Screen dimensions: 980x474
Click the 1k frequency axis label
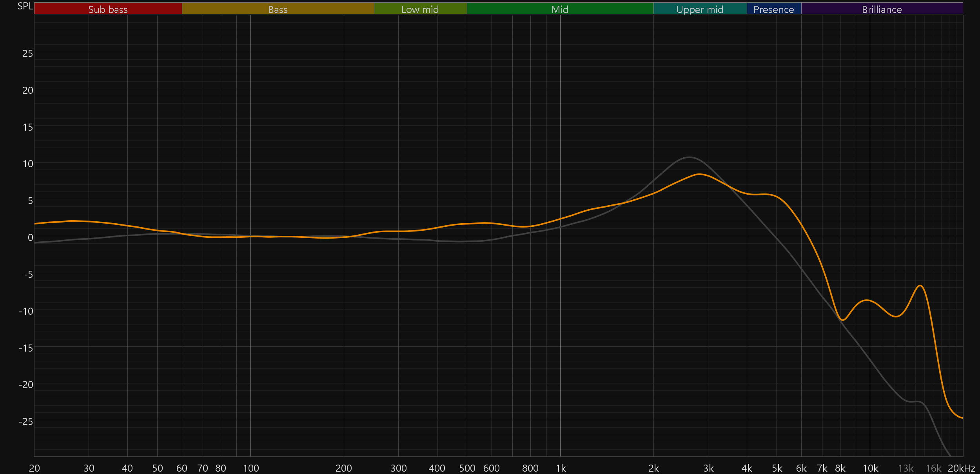(x=561, y=468)
